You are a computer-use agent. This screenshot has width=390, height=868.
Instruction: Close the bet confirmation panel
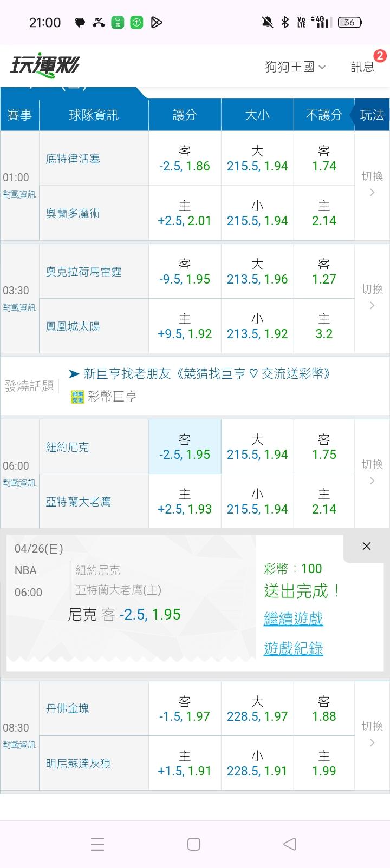367,547
